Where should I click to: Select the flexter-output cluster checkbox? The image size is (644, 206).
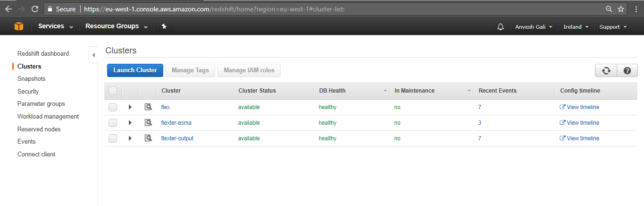pyautogui.click(x=113, y=138)
